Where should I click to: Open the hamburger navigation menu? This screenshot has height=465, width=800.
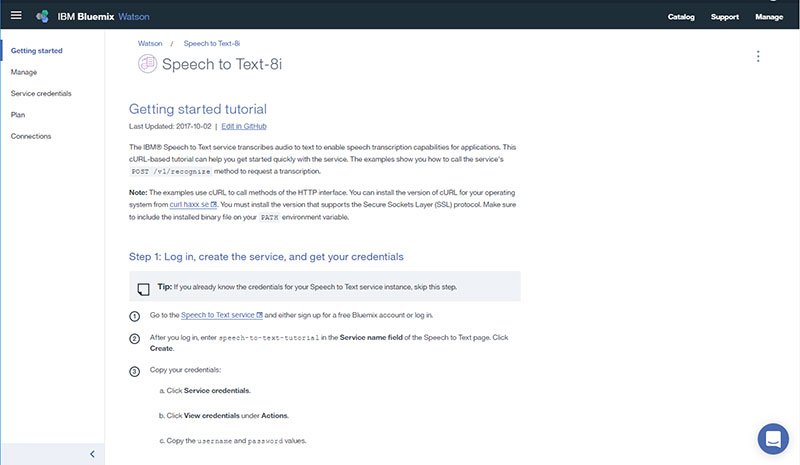(16, 15)
